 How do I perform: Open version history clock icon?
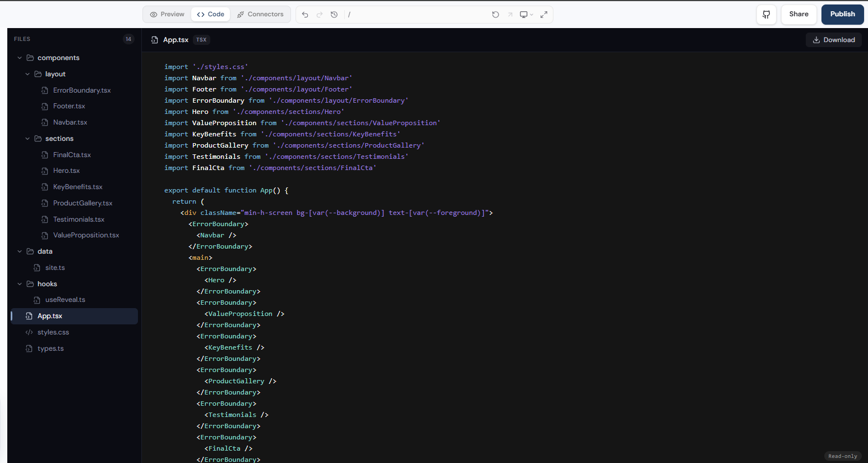point(334,15)
